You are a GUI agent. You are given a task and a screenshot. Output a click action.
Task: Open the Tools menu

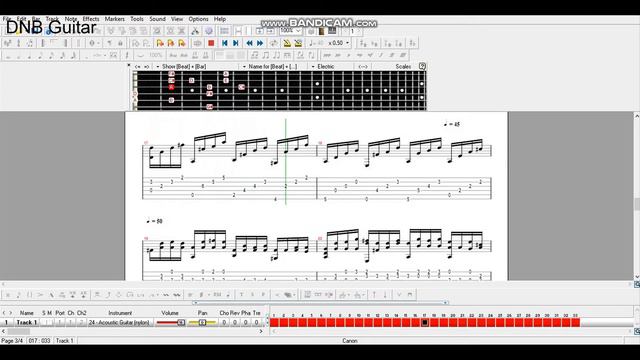click(x=137, y=19)
